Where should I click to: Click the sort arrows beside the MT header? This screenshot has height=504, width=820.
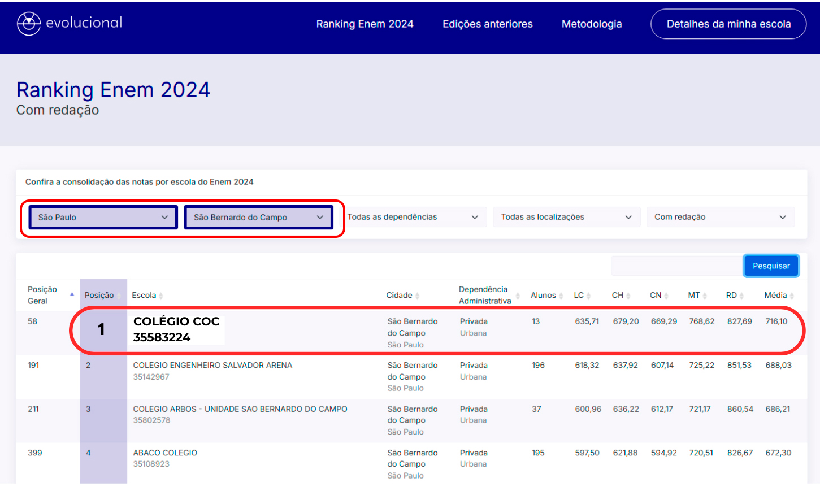tap(705, 296)
